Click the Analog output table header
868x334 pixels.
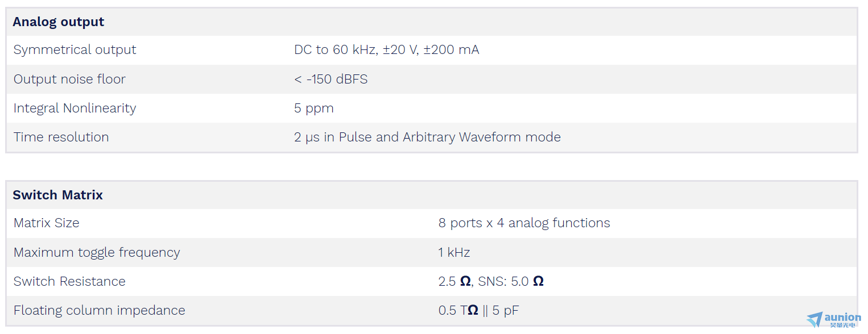(x=59, y=22)
